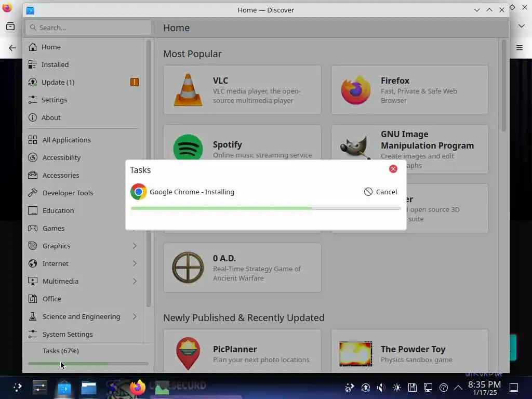This screenshot has height=399, width=532.
Task: Open the updates tray icon
Action: (365, 388)
